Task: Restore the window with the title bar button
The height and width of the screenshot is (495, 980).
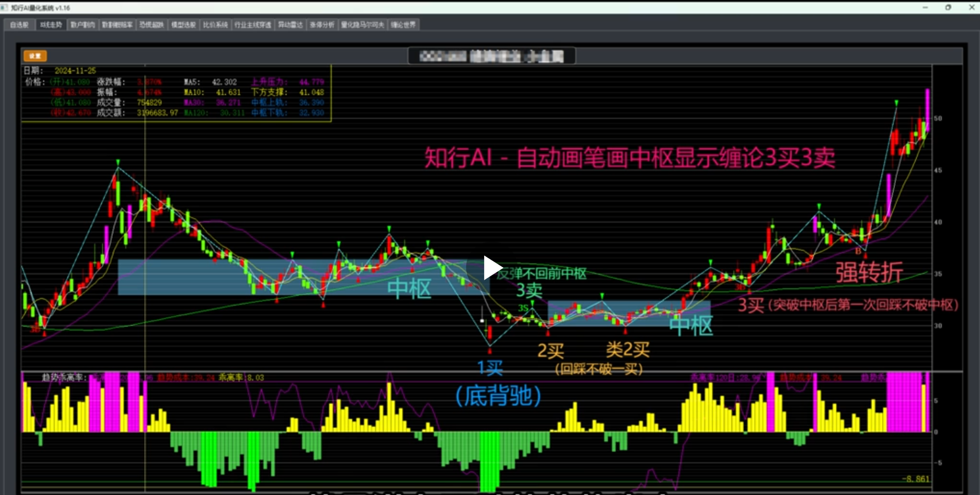Action: (948, 8)
